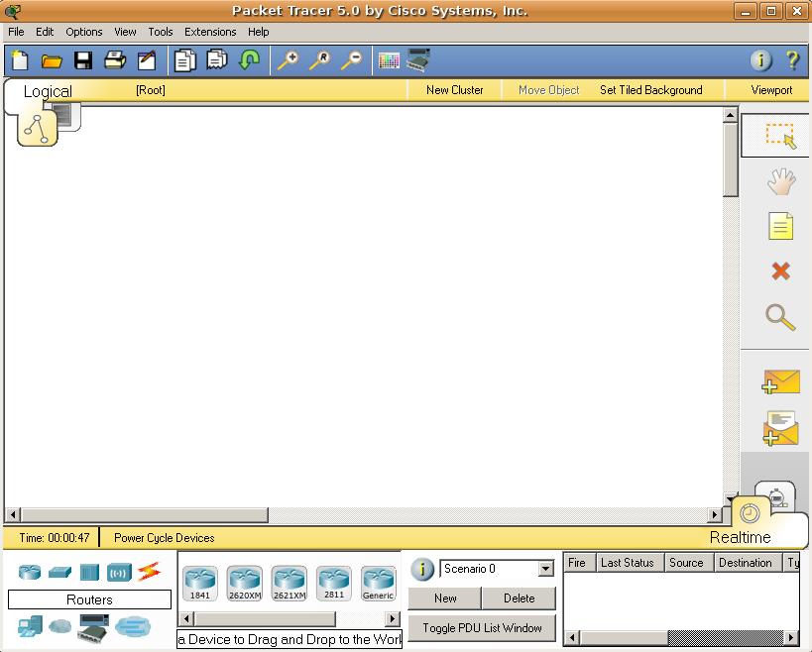Click the device list right scroll arrow

tap(393, 618)
